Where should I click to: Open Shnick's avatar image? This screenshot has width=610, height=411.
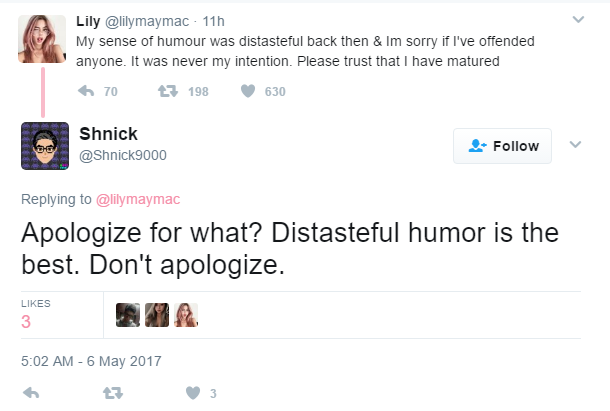tap(44, 146)
